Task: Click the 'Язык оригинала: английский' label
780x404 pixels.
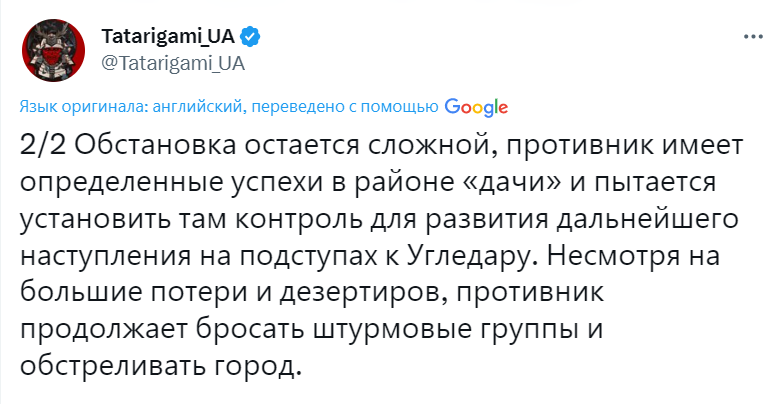Action: (x=130, y=106)
